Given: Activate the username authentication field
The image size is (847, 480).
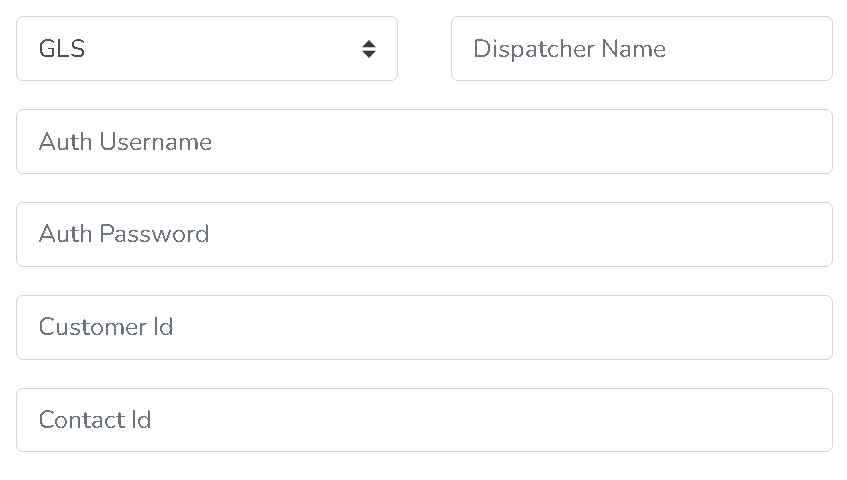Looking at the screenshot, I should (x=424, y=141).
